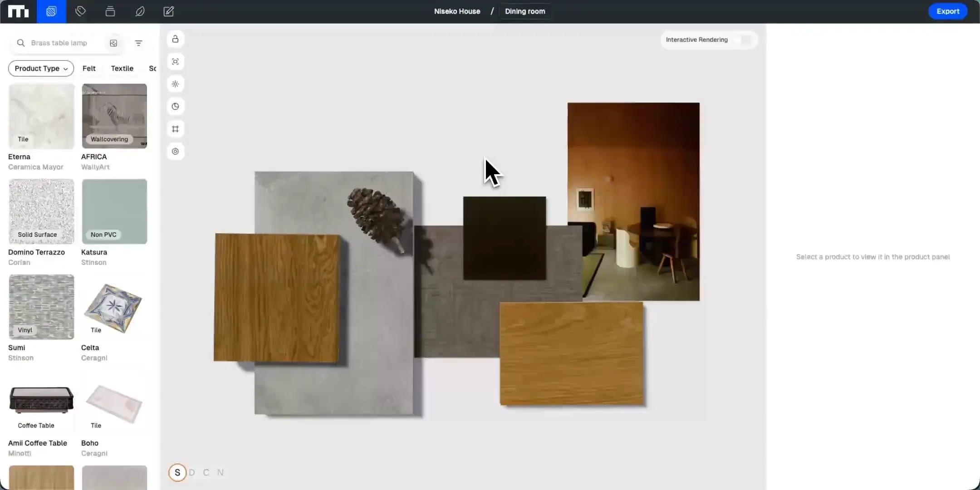Open the filter options lines icon
Viewport: 980px width, 490px height.
click(x=138, y=43)
